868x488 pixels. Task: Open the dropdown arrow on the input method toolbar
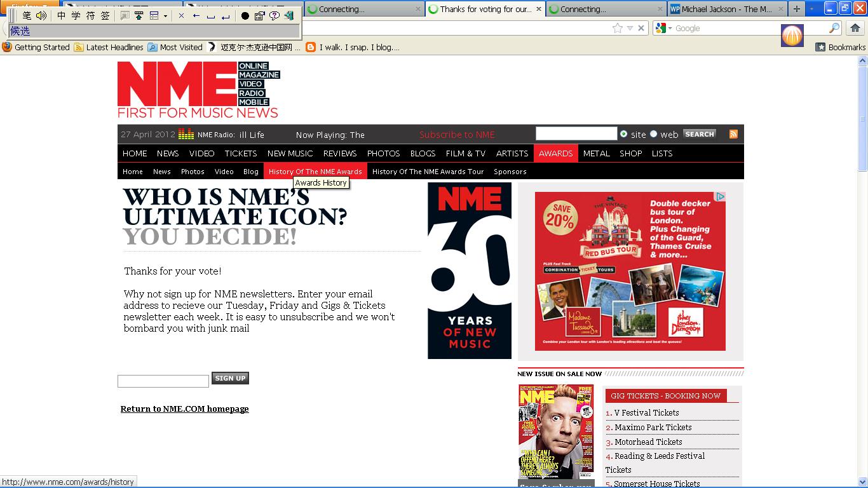(165, 15)
